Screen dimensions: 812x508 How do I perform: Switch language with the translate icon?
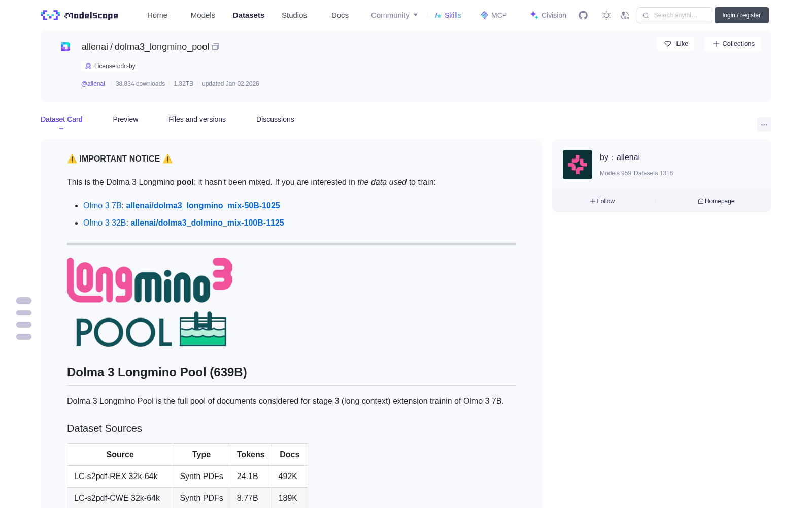(625, 15)
